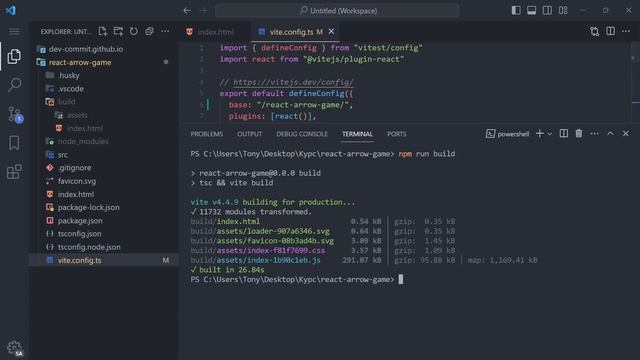The width and height of the screenshot is (640, 360).
Task: Switch to the PROBLEMS panel tab
Action: tap(207, 134)
